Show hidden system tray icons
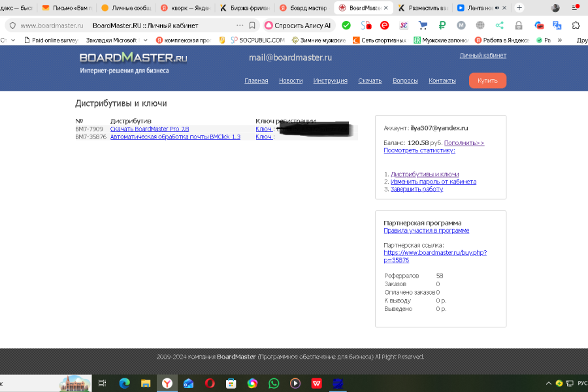 pyautogui.click(x=548, y=383)
